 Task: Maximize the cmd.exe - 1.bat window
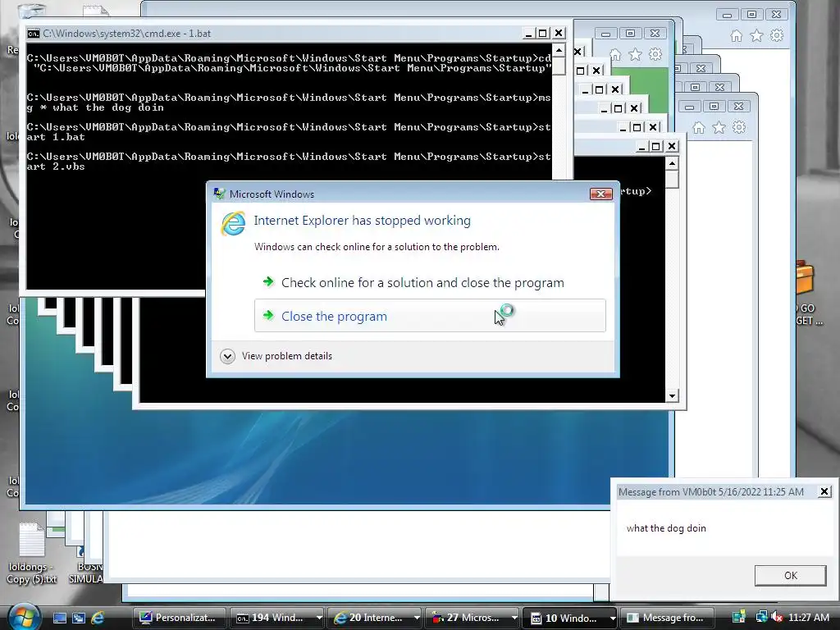tap(543, 33)
